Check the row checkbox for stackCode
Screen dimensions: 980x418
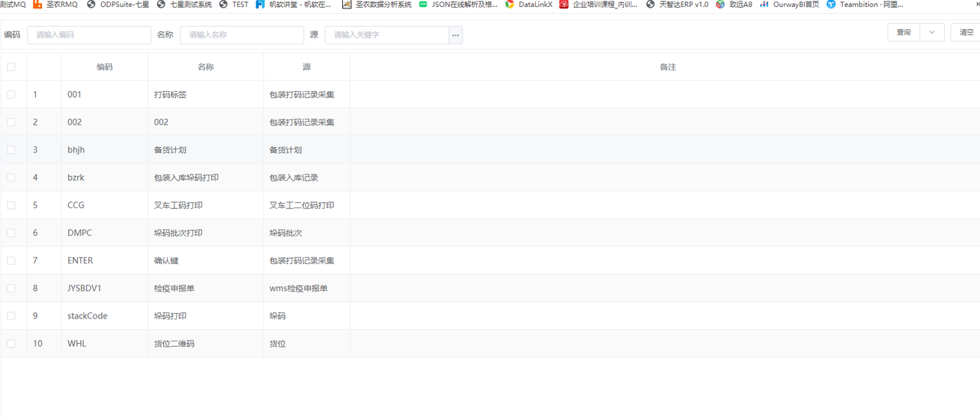(11, 316)
